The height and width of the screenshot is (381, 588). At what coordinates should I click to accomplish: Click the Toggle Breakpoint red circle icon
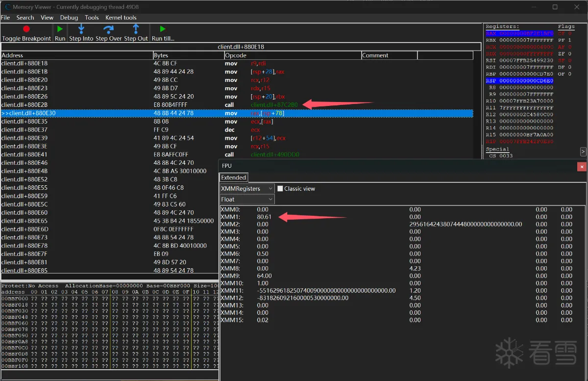26,29
